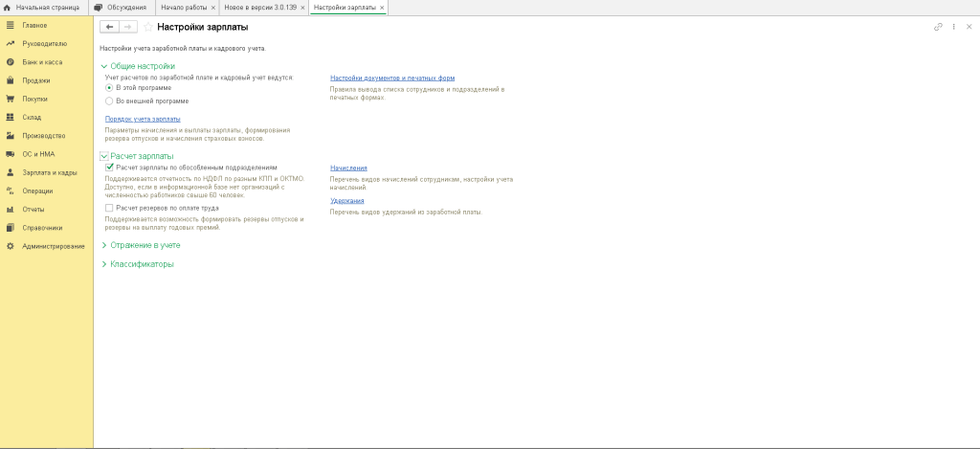Screen dimensions: 980x449
Task: Open 'Порядок учета зарплаты' link
Action: tap(143, 119)
